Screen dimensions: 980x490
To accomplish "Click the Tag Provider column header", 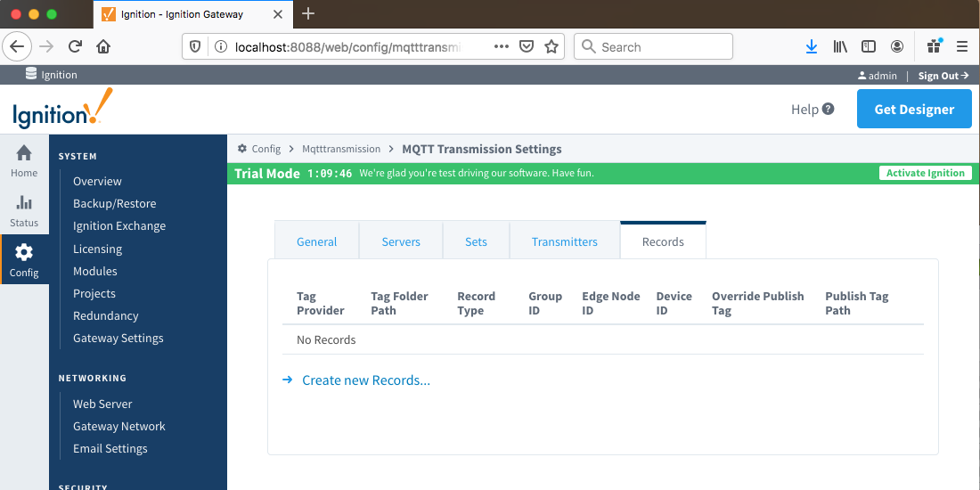I will point(321,303).
